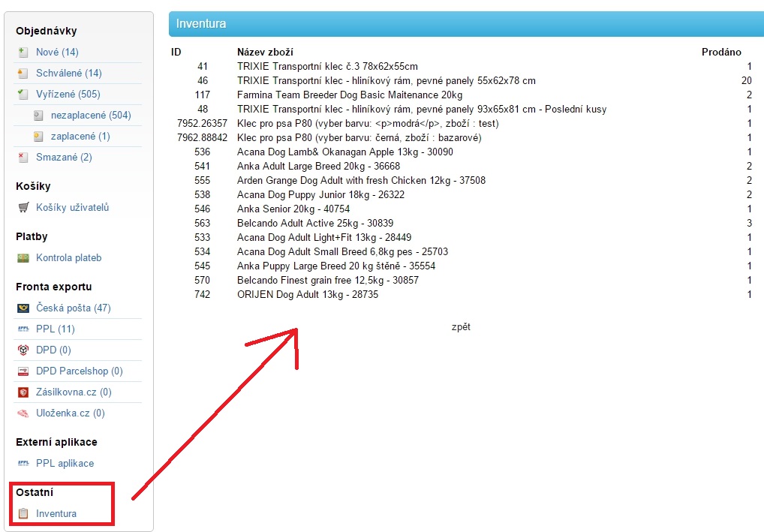Open Uloženka.cz (0) export queue
The image size is (764, 532).
point(71,413)
